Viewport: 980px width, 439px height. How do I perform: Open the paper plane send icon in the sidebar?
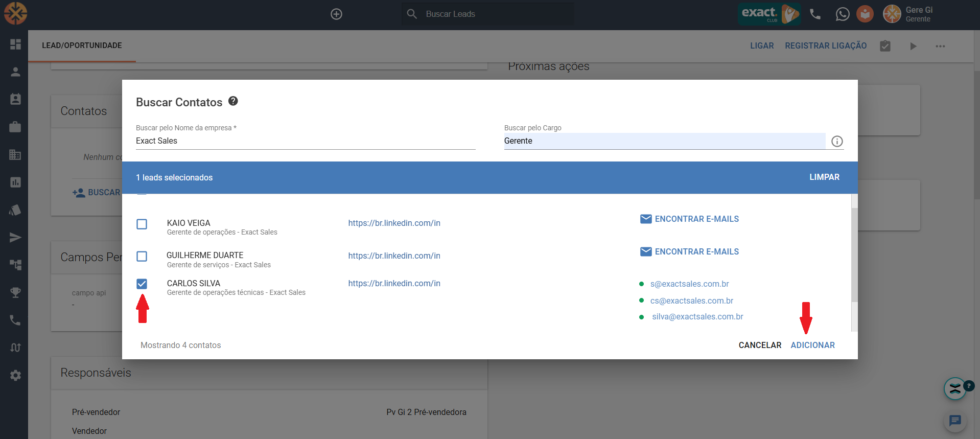(x=15, y=237)
